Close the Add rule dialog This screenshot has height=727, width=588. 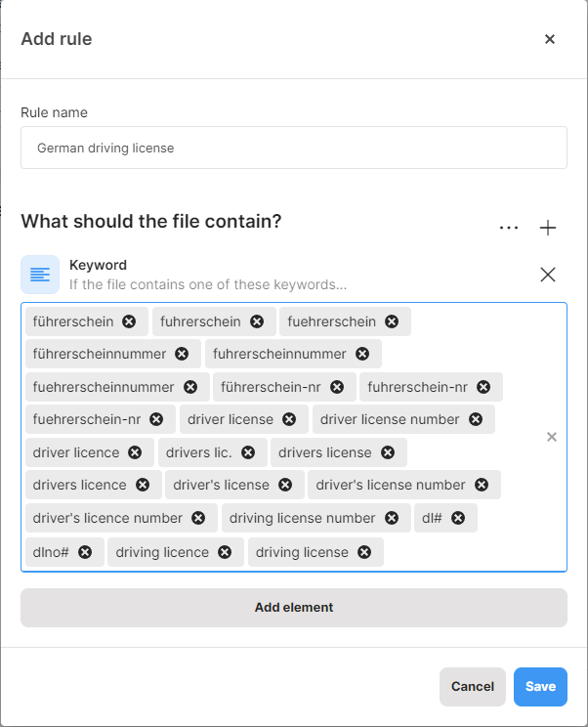(x=550, y=39)
